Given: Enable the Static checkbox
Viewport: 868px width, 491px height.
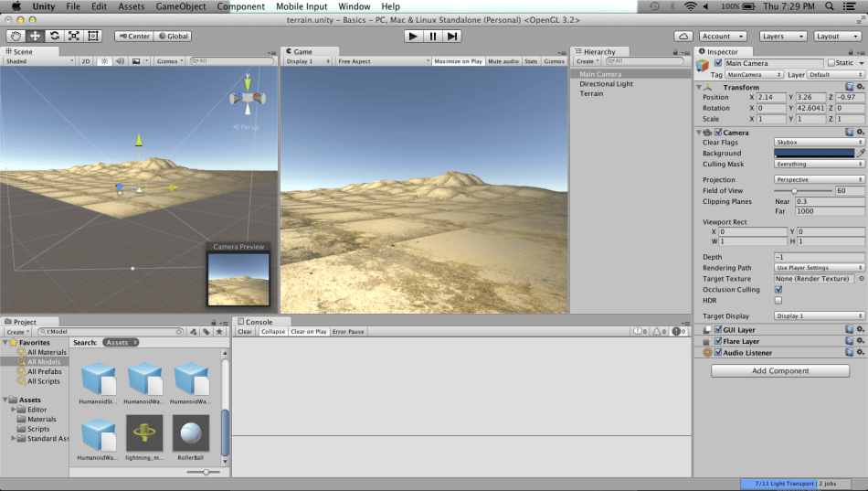Looking at the screenshot, I should point(831,63).
